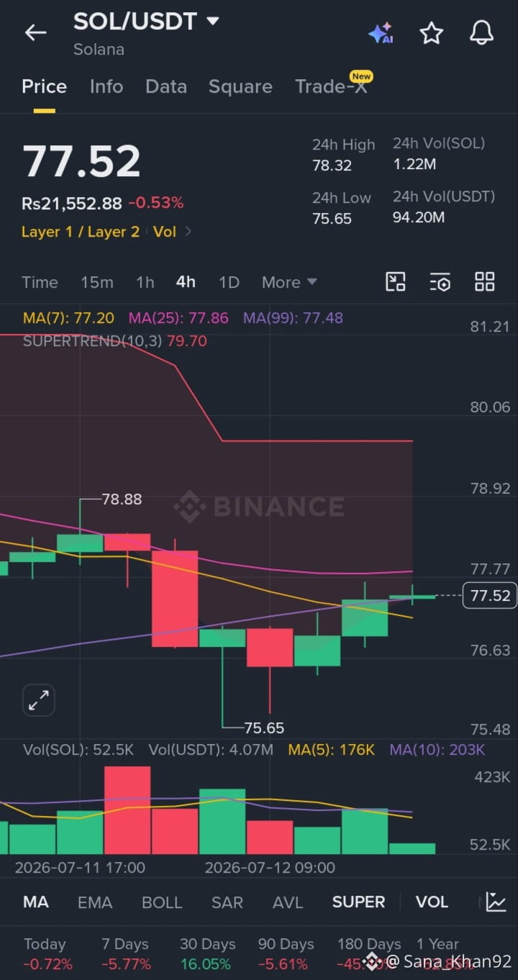The height and width of the screenshot is (980, 518).
Task: Toggle the SUPER indicator
Action: [x=358, y=902]
